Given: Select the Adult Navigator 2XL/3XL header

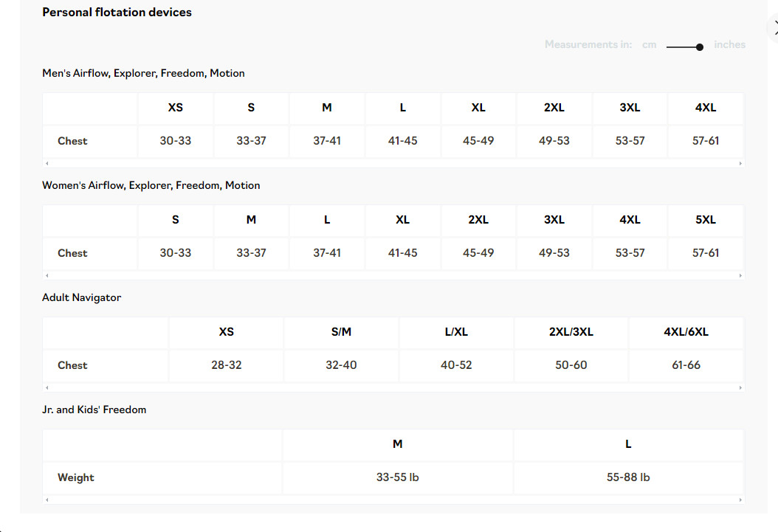Looking at the screenshot, I should pos(571,332).
